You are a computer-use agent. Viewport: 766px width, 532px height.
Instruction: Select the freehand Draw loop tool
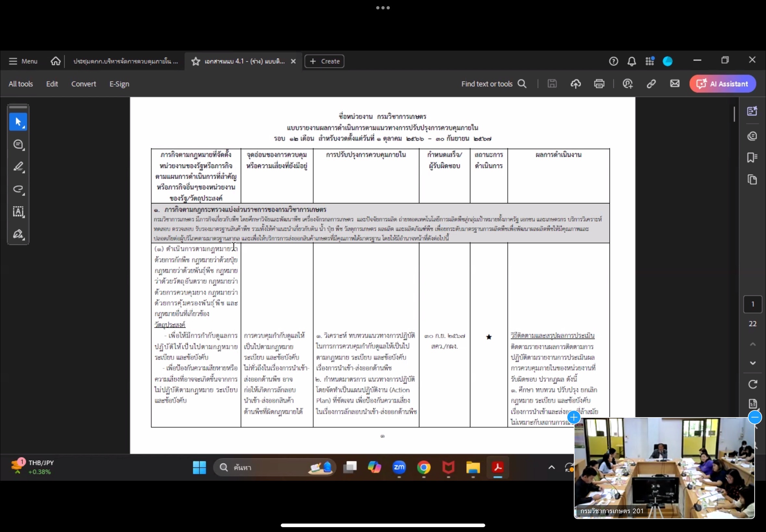point(18,189)
